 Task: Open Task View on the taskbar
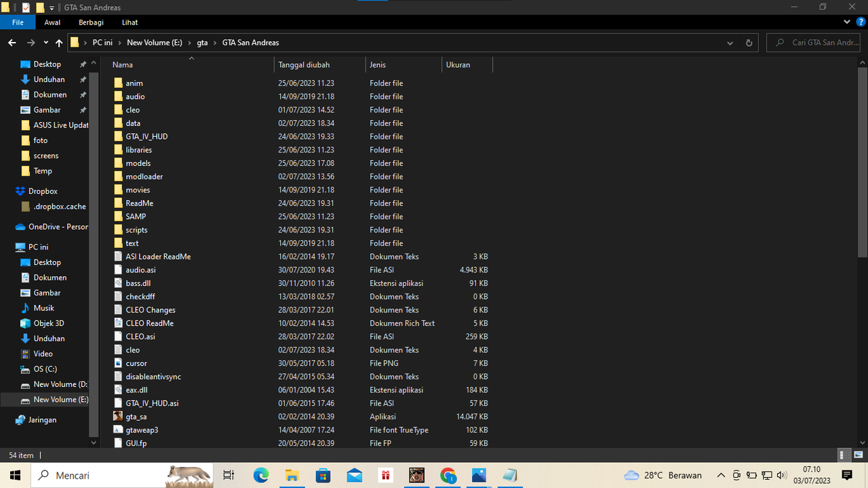[x=229, y=475]
